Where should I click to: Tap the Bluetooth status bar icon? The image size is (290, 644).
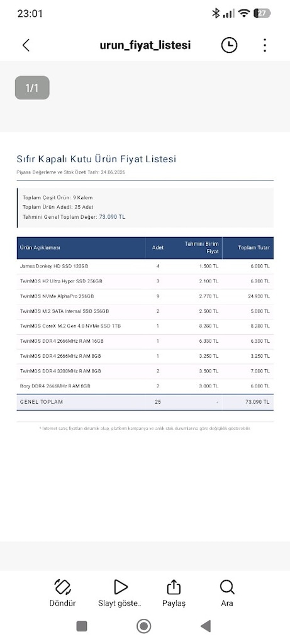pos(216,13)
